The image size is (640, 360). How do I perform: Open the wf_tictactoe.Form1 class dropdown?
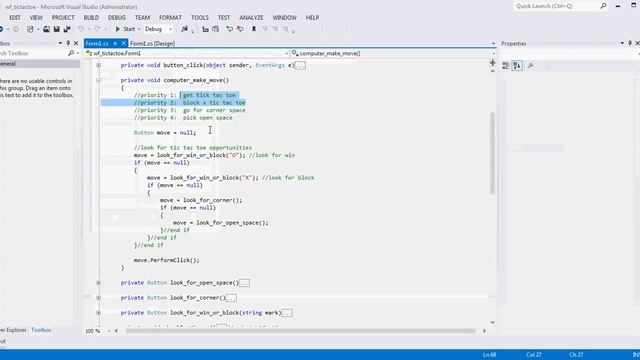(x=287, y=53)
